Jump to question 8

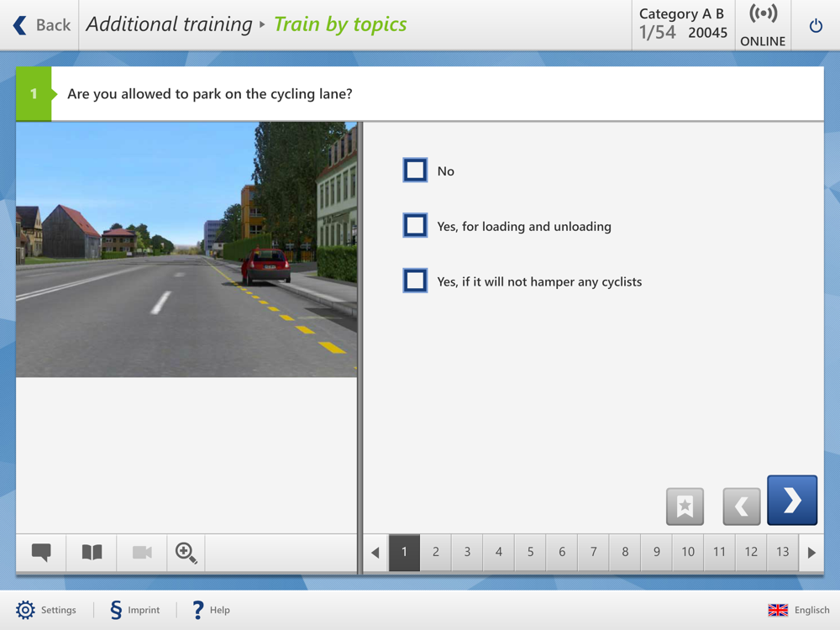point(625,553)
